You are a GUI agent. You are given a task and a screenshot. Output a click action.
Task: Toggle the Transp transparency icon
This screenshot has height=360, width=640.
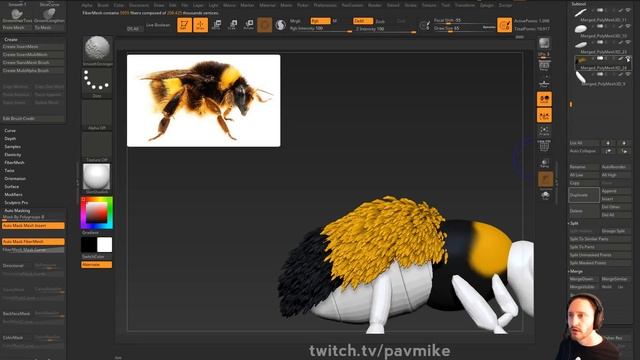point(545,163)
